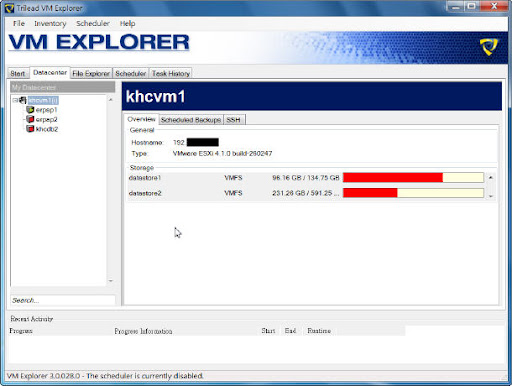Click the red erpep2 VM icon
This screenshot has width=512, height=386.
pyautogui.click(x=30, y=119)
